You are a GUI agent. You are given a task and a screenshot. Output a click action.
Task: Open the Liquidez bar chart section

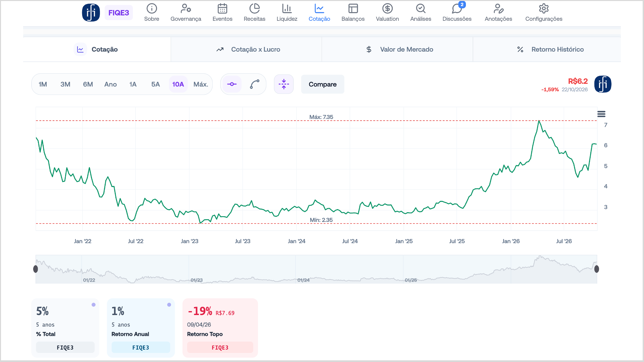point(287,13)
